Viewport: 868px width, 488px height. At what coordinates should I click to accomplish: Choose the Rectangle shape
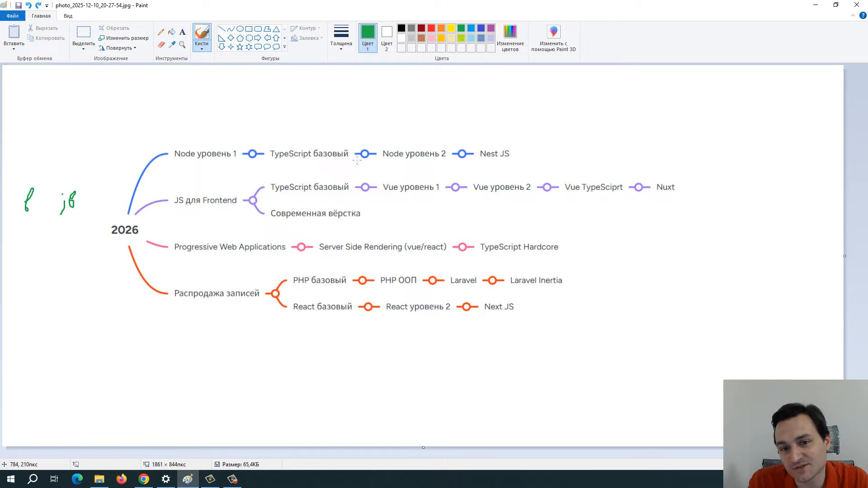249,29
